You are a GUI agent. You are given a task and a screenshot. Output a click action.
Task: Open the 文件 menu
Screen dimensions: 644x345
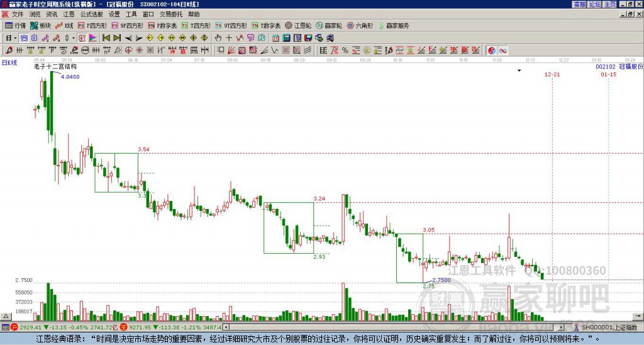click(x=17, y=14)
